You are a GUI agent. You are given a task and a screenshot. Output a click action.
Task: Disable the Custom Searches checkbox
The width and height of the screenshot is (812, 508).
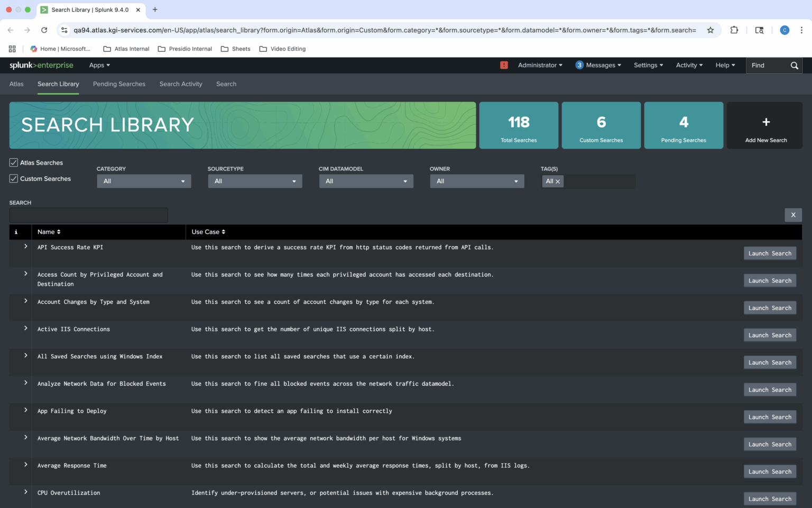[13, 178]
